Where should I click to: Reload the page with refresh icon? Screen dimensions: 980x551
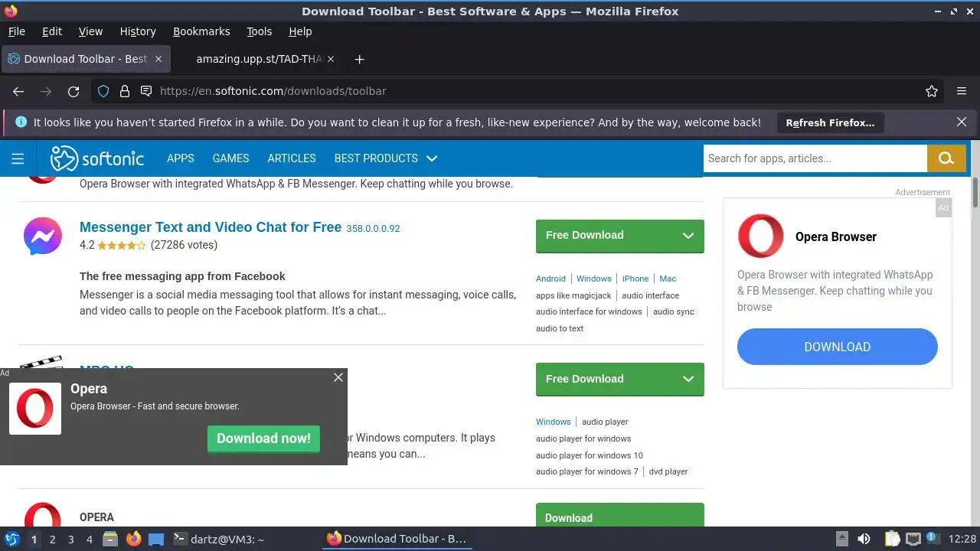coord(73,91)
